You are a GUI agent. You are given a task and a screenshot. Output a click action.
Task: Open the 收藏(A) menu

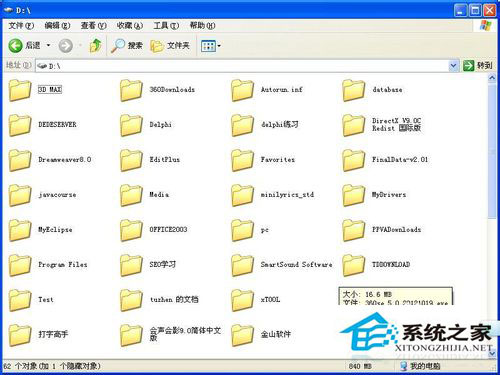tap(130, 26)
